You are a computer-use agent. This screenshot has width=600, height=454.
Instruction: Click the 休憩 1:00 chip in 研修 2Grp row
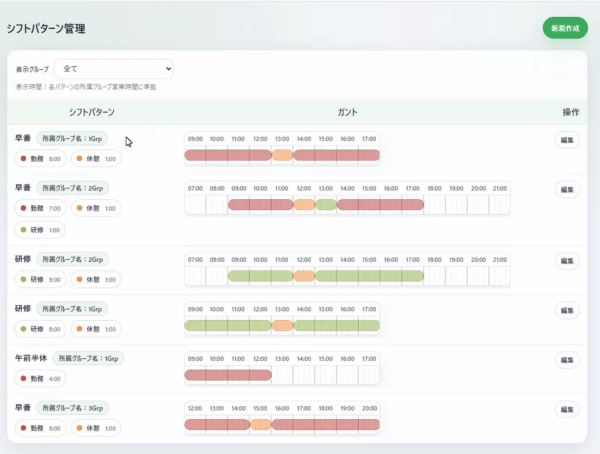(96, 279)
